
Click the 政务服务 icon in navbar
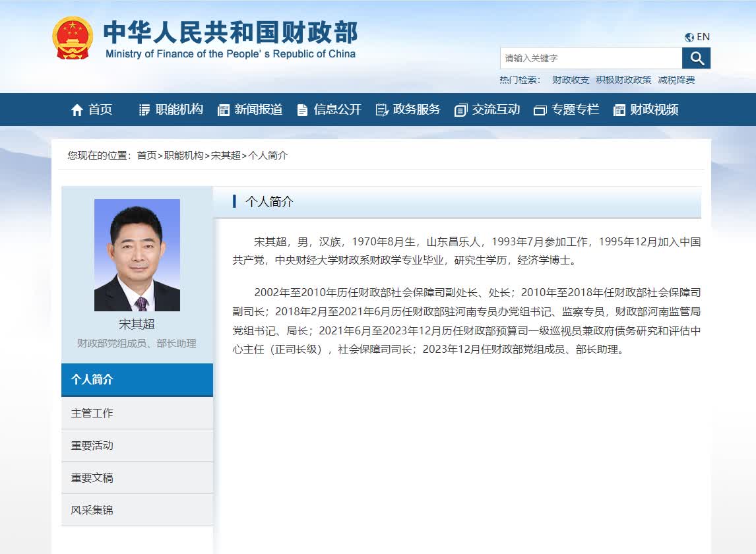tap(382, 110)
